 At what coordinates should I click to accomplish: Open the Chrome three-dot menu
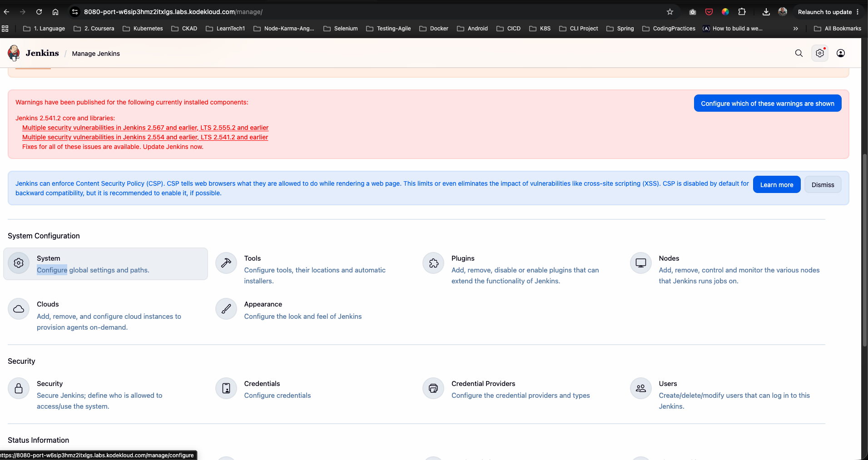click(858, 12)
